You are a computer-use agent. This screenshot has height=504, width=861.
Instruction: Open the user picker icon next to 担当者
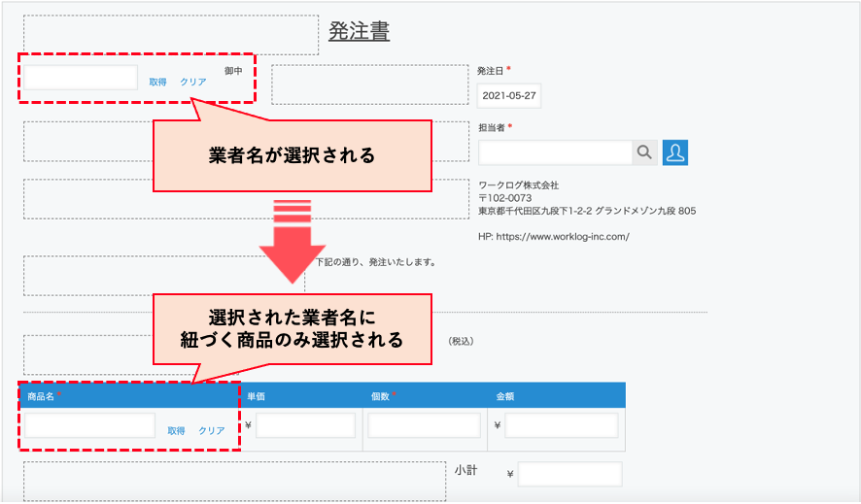click(x=674, y=152)
